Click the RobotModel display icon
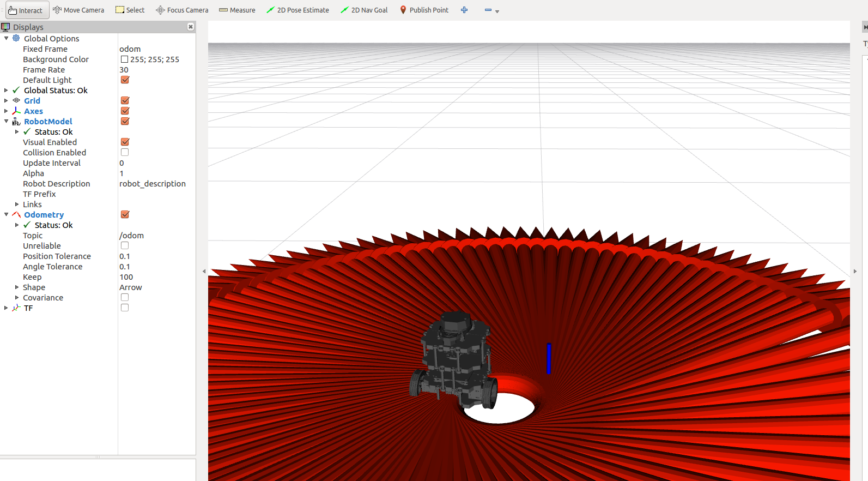The height and width of the screenshot is (481, 868). [x=16, y=121]
